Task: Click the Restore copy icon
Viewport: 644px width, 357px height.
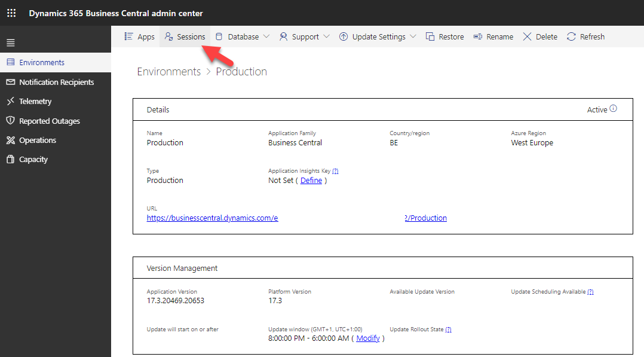Action: [x=430, y=36]
